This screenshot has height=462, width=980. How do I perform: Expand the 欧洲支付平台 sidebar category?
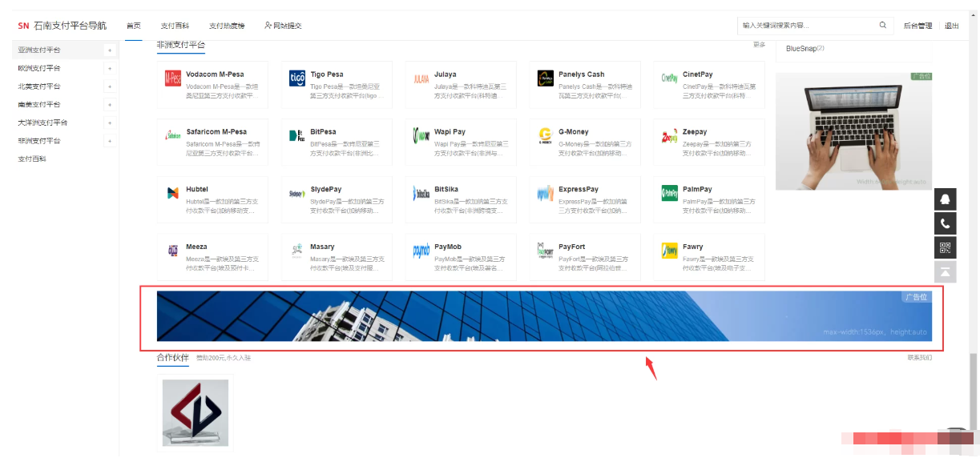click(110, 69)
